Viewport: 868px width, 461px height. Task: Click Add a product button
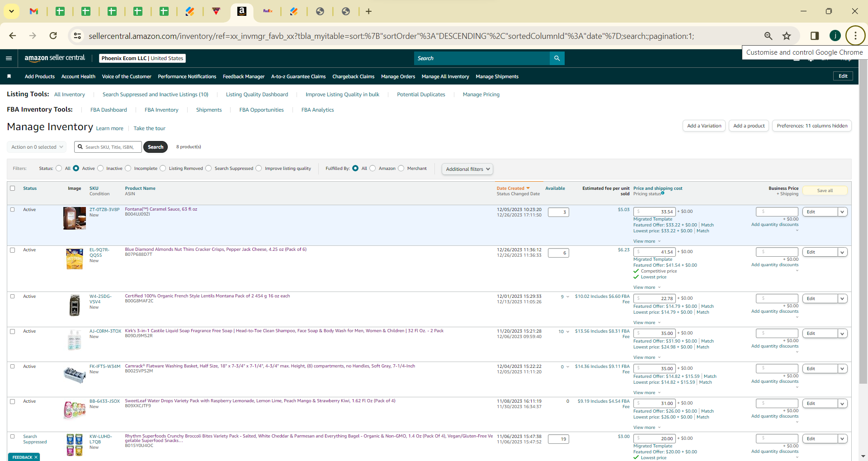pyautogui.click(x=749, y=126)
